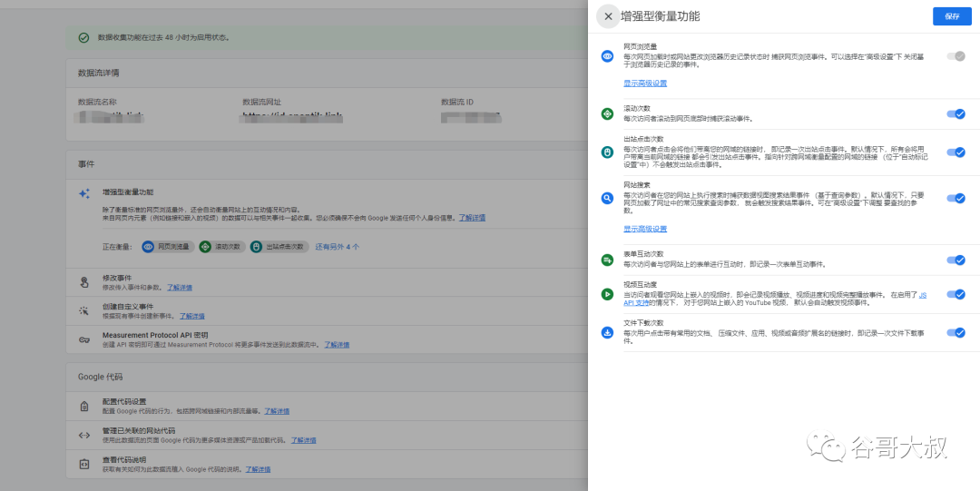Open 显示高级设置 under 网站搜索
This screenshot has height=491, width=980.
click(645, 229)
